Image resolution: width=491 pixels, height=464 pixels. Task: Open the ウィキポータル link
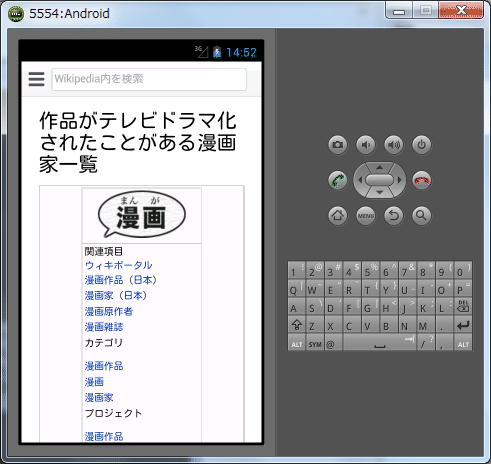119,265
